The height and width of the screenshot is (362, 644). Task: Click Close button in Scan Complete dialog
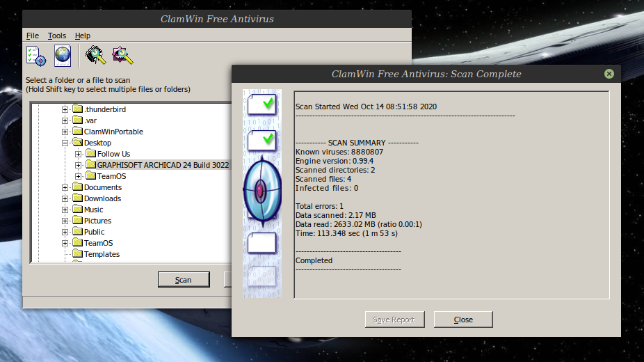pos(463,320)
